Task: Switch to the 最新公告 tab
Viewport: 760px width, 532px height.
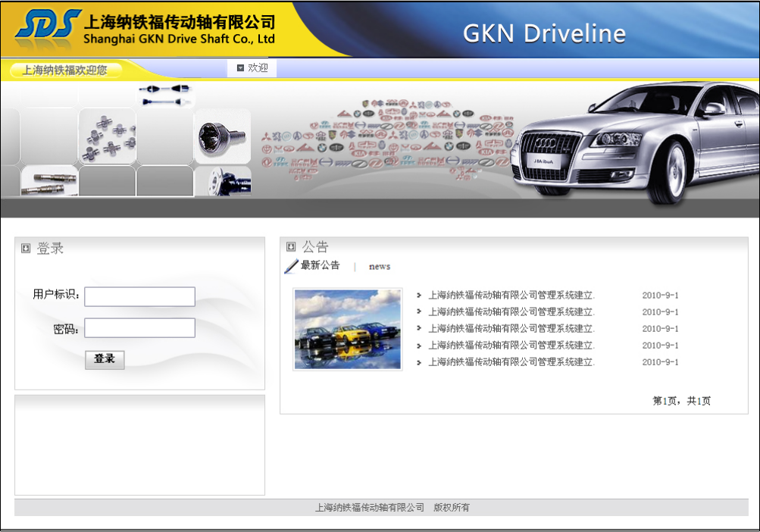Action: pos(321,265)
